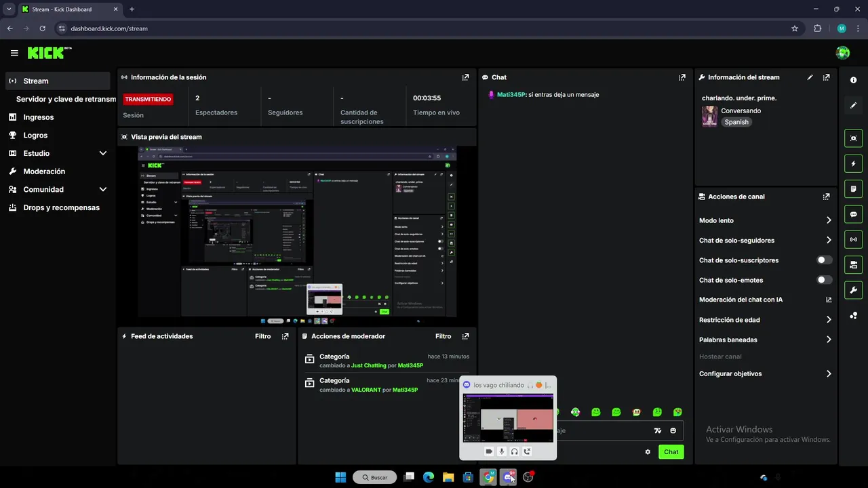Mute microphone in the Discord preview popup
Viewport: 868px width, 488px height.
[502, 451]
